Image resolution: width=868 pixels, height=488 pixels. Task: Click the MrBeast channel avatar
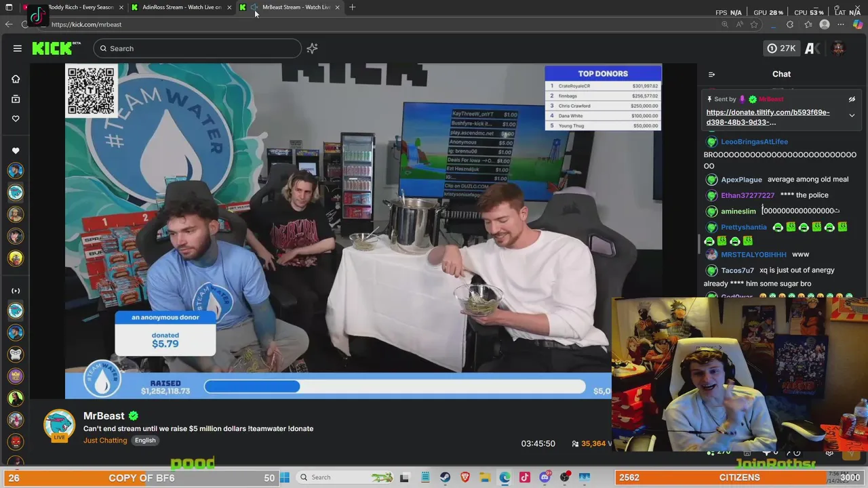60,426
